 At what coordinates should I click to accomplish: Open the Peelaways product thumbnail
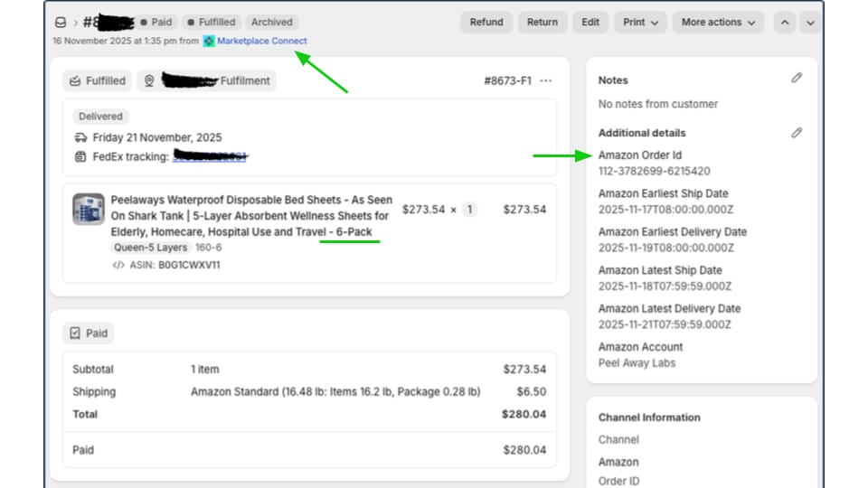[x=89, y=209]
